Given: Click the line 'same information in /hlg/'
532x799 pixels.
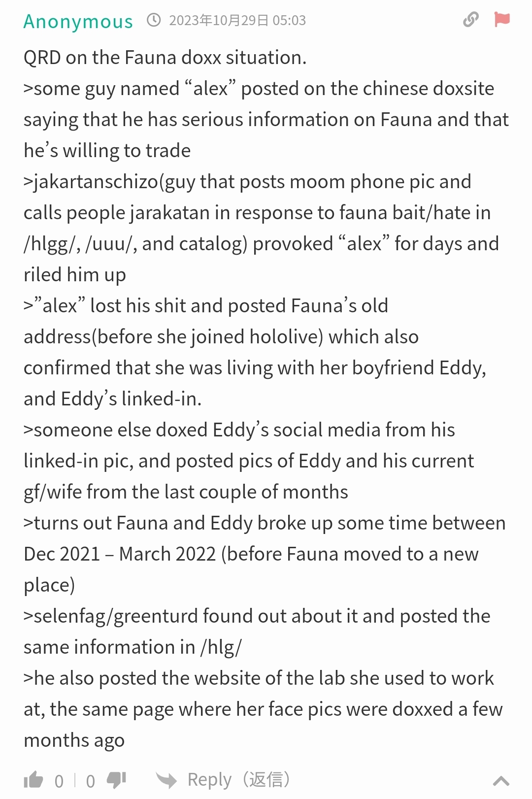Looking at the screenshot, I should 133,647.
